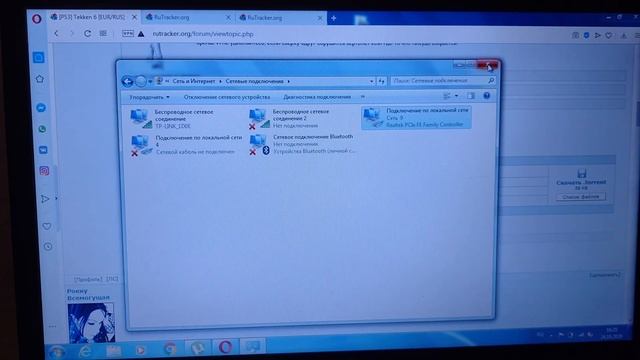Launch Internet Explorer from taskbar
Screen dimensions: 640x360
85,351
